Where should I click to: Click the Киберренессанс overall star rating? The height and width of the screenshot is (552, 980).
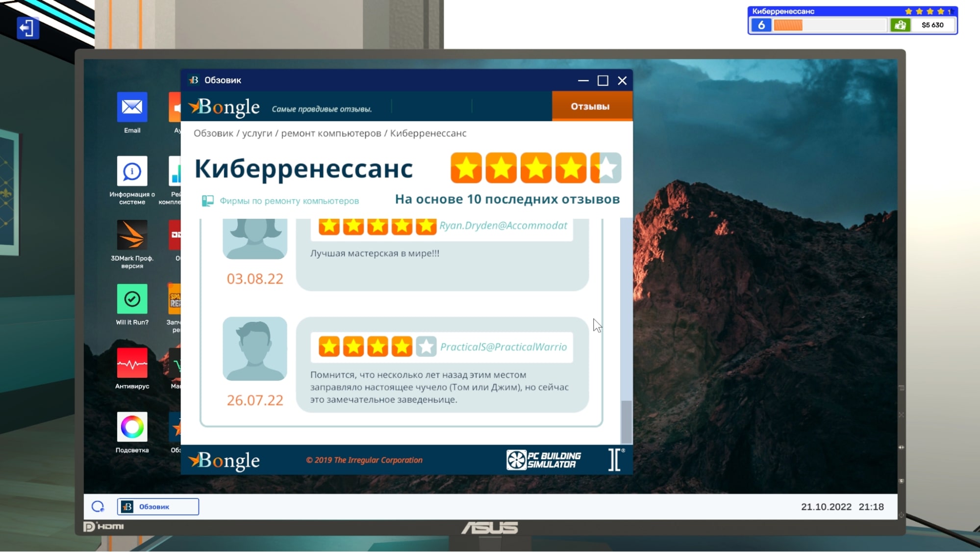[x=536, y=168]
